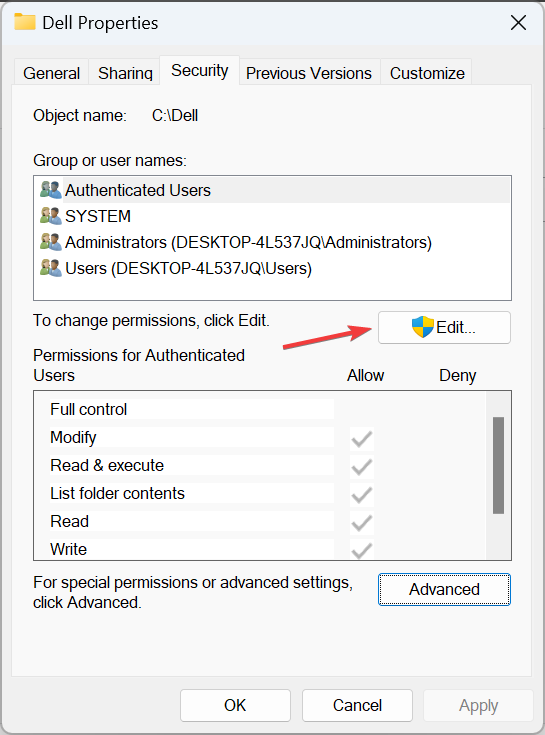Click the Read allow checkmark
Image resolution: width=545 pixels, height=735 pixels.
[x=362, y=523]
